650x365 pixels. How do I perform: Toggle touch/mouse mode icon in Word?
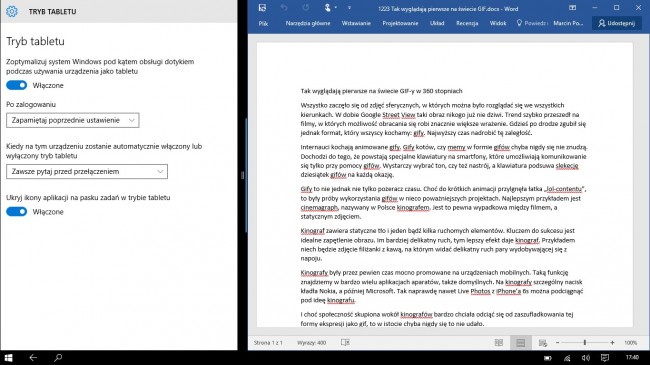tap(327, 8)
